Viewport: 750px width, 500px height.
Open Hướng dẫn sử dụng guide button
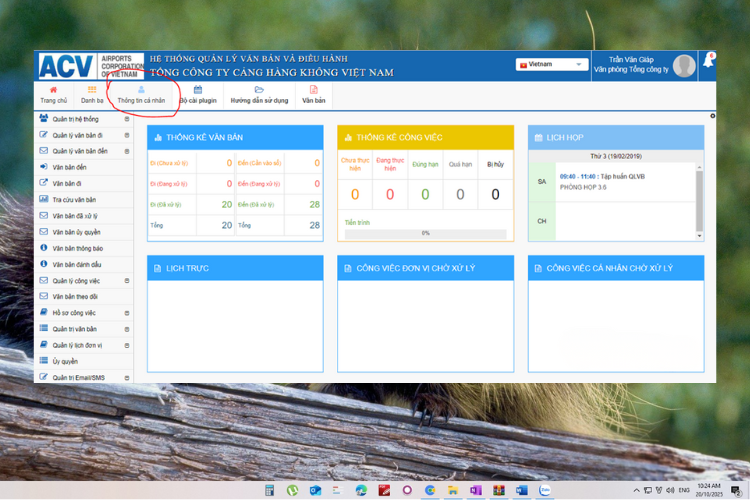pyautogui.click(x=259, y=95)
